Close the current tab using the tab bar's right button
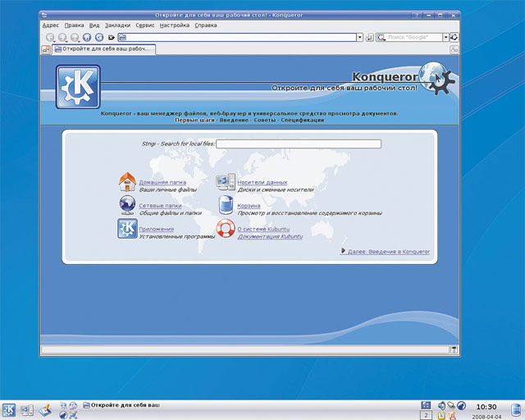525x420 pixels. click(x=454, y=49)
